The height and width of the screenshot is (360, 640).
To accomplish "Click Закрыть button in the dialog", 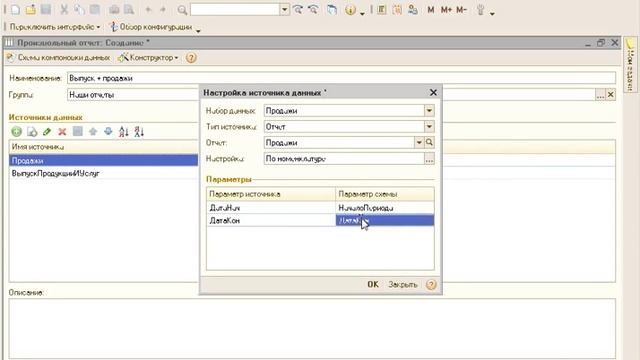I will 402,284.
